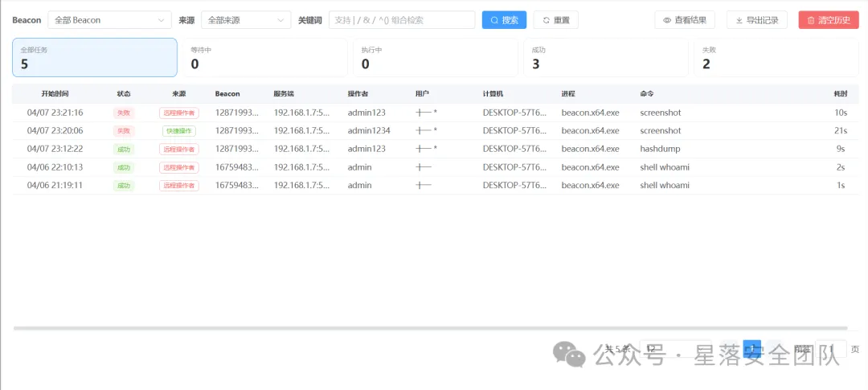Click the 16759483... Beacon cell in the 22:10:13 row
868x390 pixels.
click(x=237, y=167)
